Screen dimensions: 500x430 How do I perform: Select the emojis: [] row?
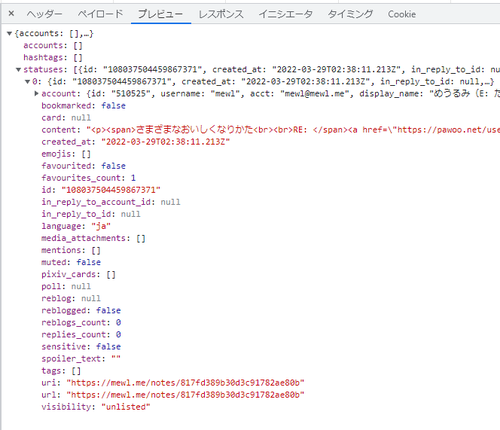coord(66,154)
